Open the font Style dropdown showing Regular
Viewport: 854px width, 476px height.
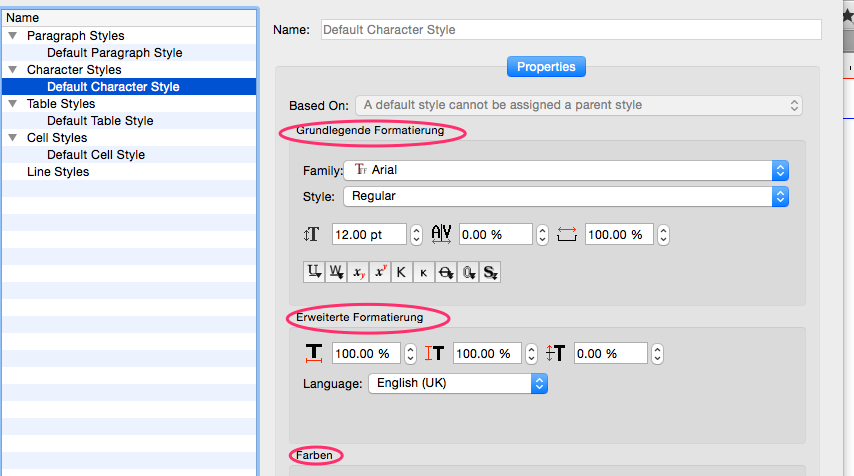click(x=566, y=197)
